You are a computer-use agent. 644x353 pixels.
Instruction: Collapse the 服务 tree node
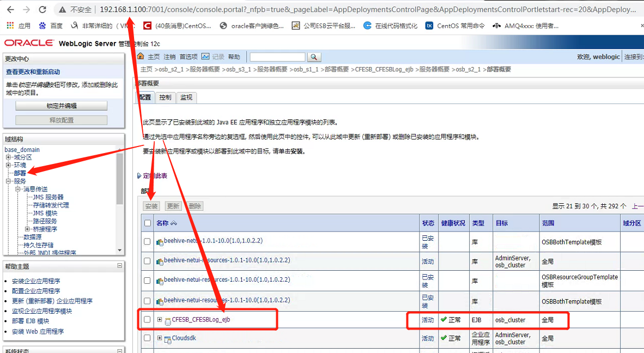coord(8,181)
